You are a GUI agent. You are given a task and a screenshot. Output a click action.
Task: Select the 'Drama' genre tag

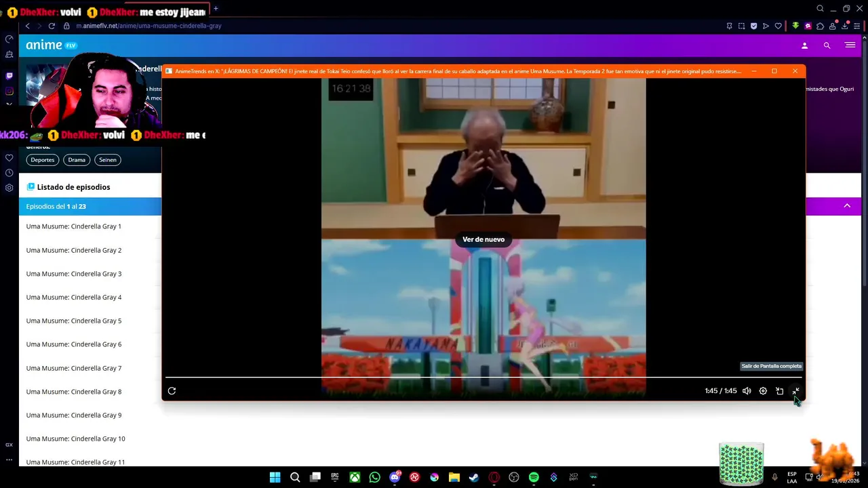coord(77,160)
